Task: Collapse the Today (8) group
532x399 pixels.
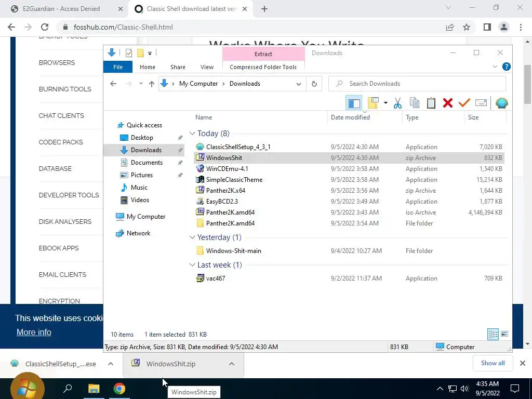Action: pos(192,134)
